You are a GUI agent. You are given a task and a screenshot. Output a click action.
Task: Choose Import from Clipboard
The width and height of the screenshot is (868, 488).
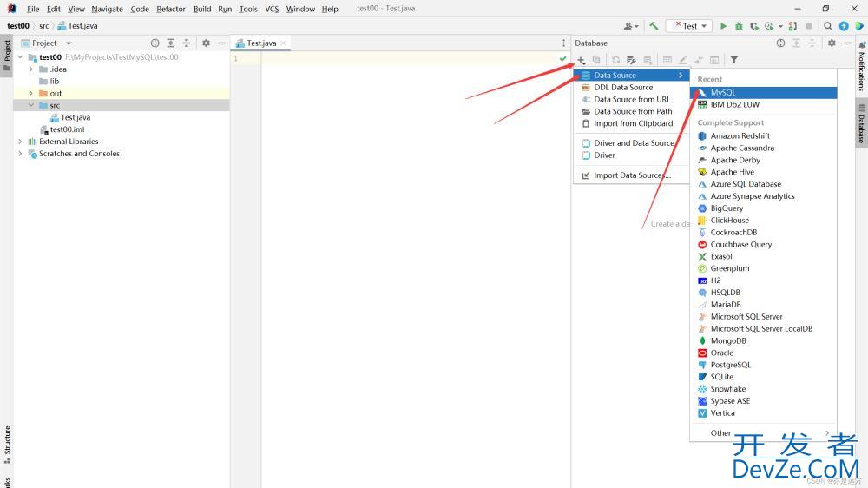[631, 123]
